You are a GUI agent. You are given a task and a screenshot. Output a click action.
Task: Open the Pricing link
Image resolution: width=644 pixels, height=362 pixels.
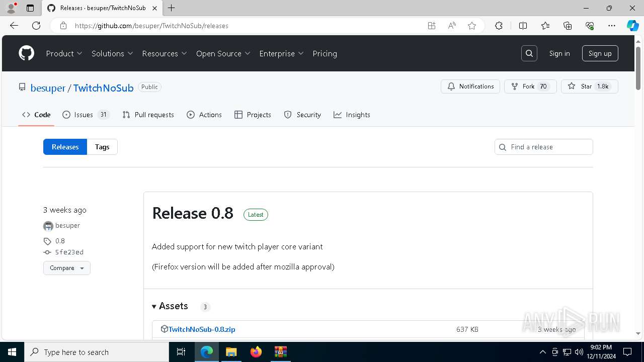(x=325, y=53)
